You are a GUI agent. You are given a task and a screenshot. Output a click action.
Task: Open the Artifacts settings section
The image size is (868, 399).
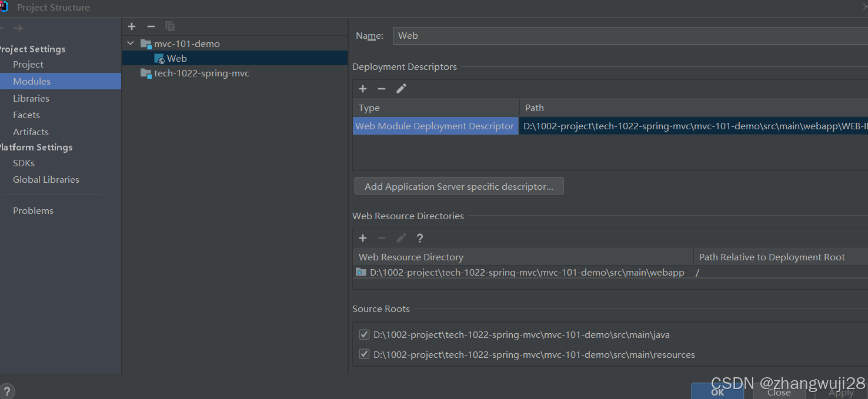[x=31, y=132]
